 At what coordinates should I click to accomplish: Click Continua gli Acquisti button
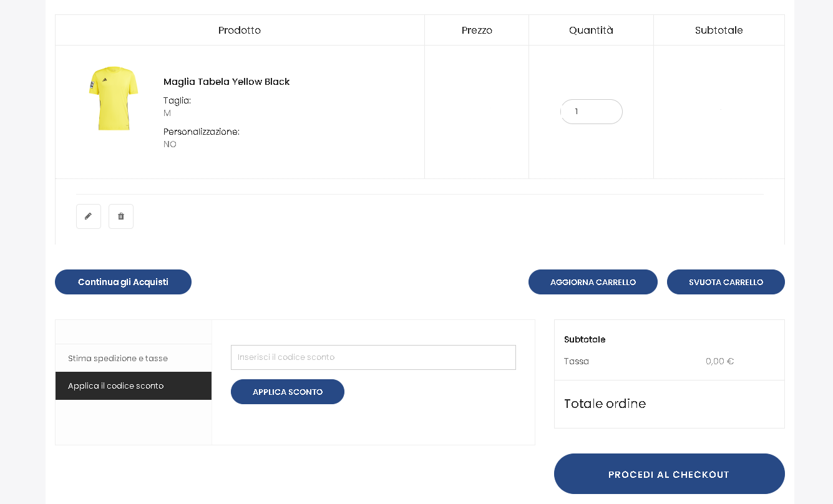pos(123,282)
